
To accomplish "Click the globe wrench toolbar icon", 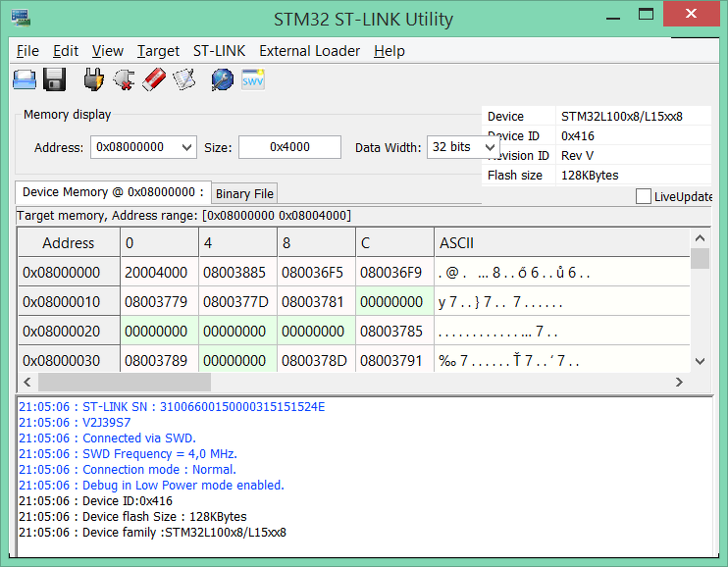I will coord(223,79).
